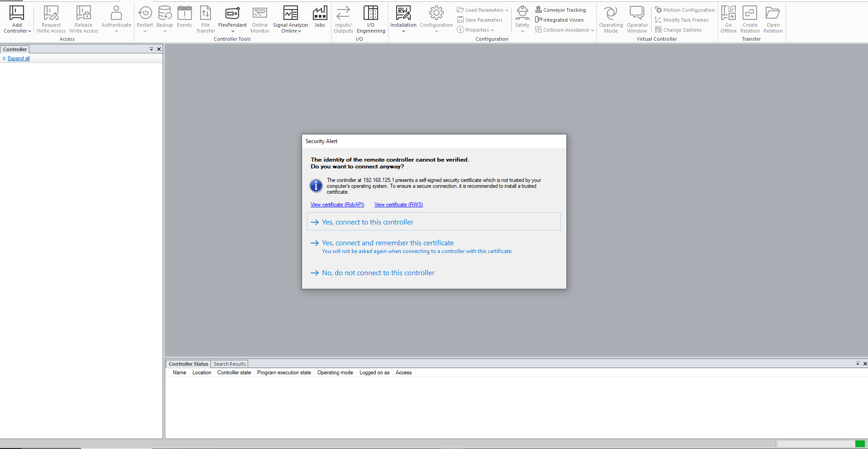Click the Change Options item
868x449 pixels.
(x=679, y=30)
